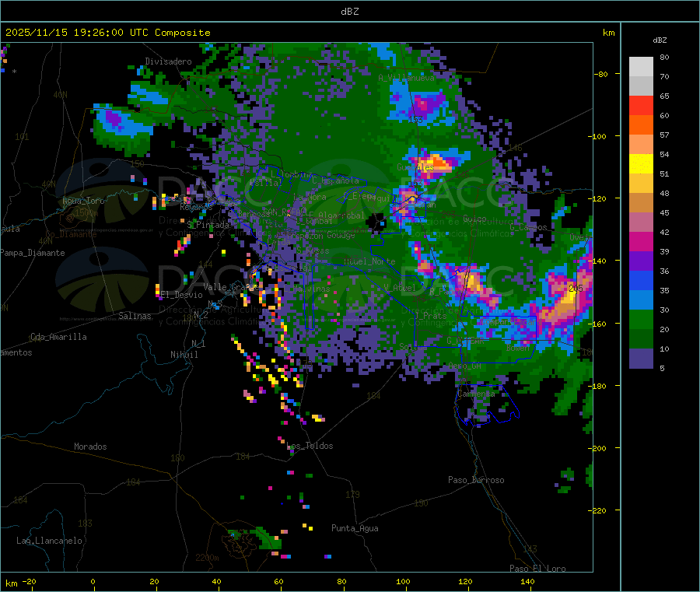
Task: Click the Paso_Barroso map label
Action: tap(476, 480)
